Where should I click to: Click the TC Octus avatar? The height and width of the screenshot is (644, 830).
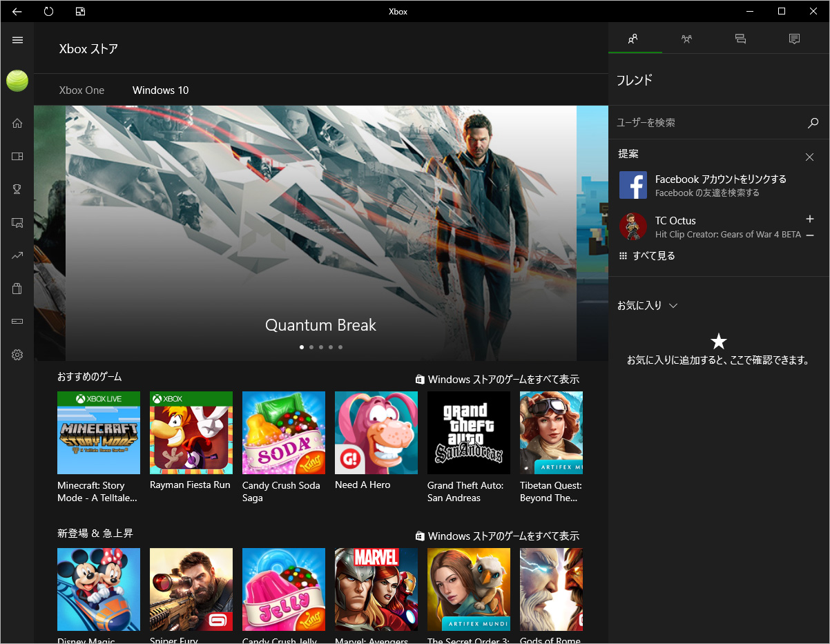(x=633, y=226)
